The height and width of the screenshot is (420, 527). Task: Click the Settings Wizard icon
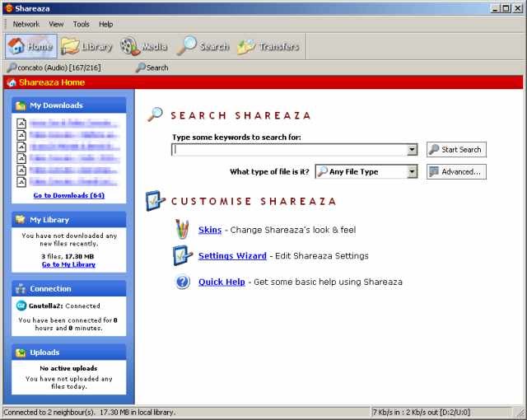[x=183, y=255]
